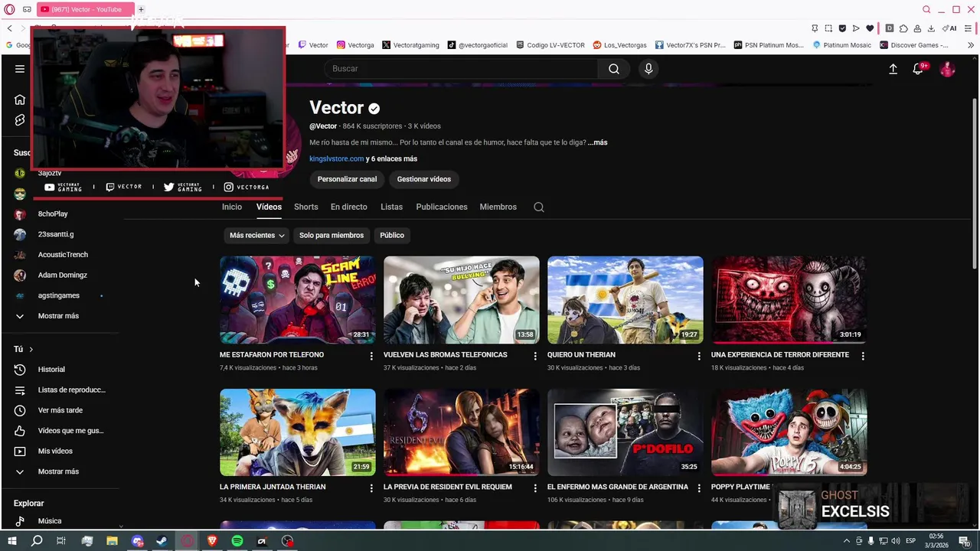The height and width of the screenshot is (551, 980).
Task: Click the search magnifier button
Action: (x=614, y=69)
